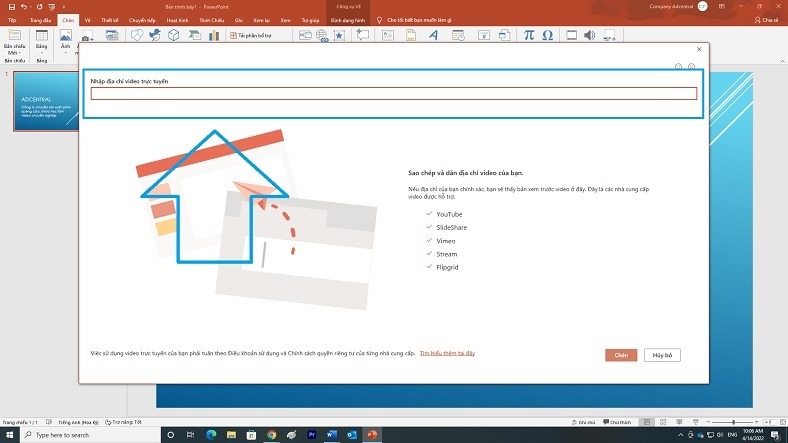Click the Equation (pi) icon in ribbon
This screenshot has height=443, width=788.
pyautogui.click(x=530, y=35)
